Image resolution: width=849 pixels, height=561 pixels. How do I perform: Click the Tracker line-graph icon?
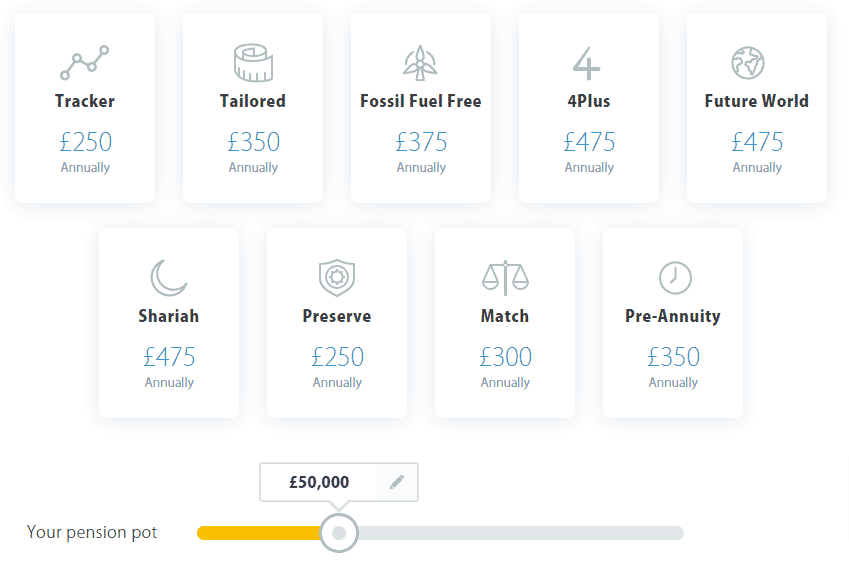84,63
